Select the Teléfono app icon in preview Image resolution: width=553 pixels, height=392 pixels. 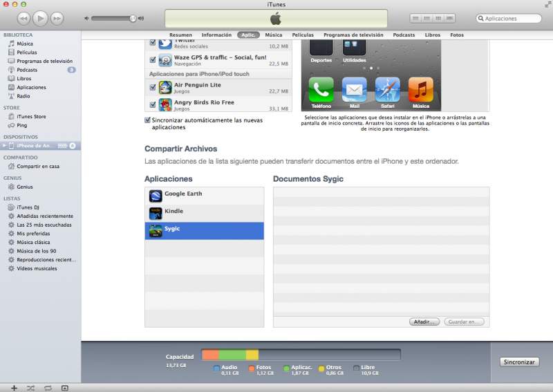click(x=321, y=90)
